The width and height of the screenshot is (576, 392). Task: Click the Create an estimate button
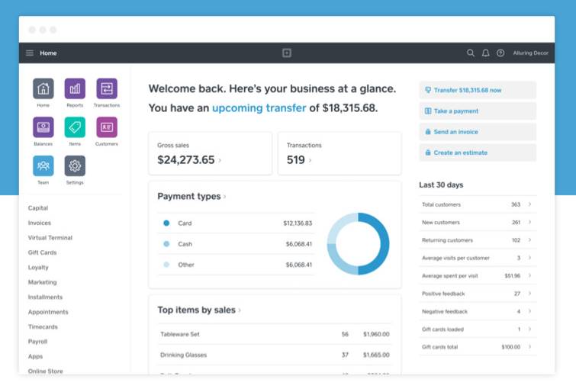pos(478,153)
